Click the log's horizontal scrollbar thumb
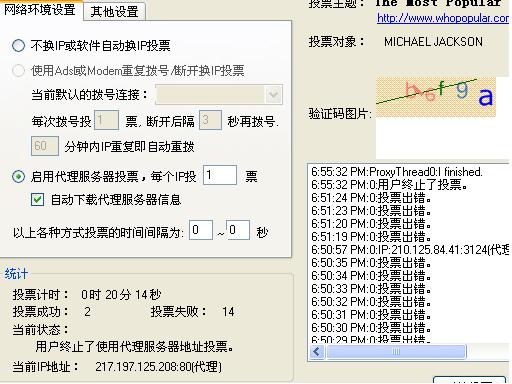This screenshot has width=512, height=384. [x=396, y=352]
